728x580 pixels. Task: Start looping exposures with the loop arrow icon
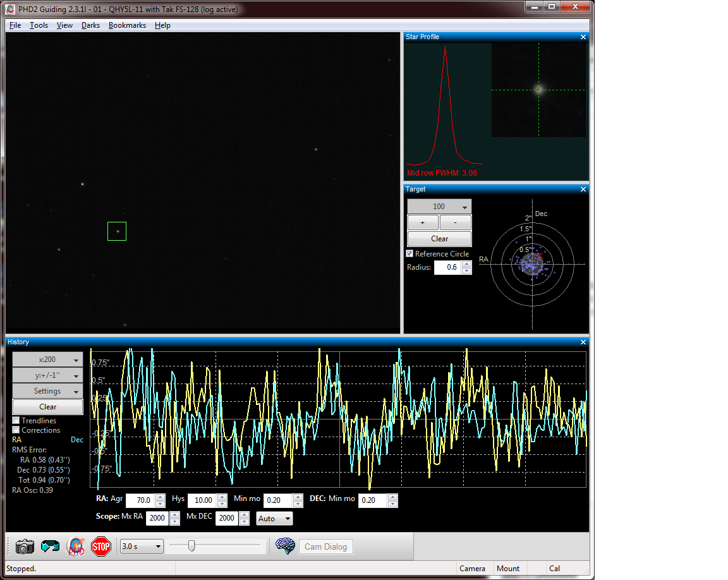(50, 547)
